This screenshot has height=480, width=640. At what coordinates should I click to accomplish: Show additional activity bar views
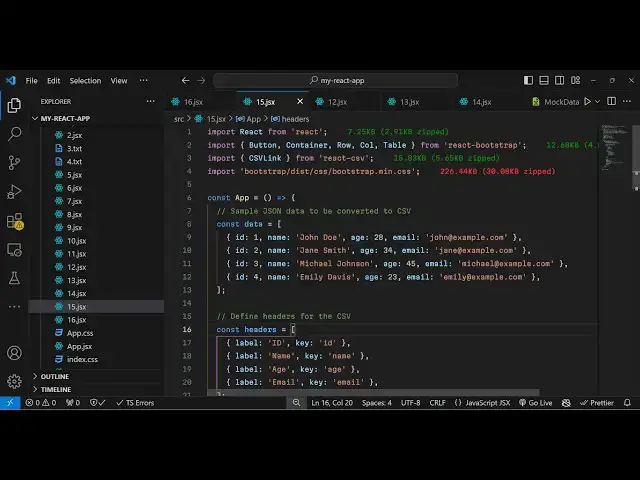[x=14, y=307]
